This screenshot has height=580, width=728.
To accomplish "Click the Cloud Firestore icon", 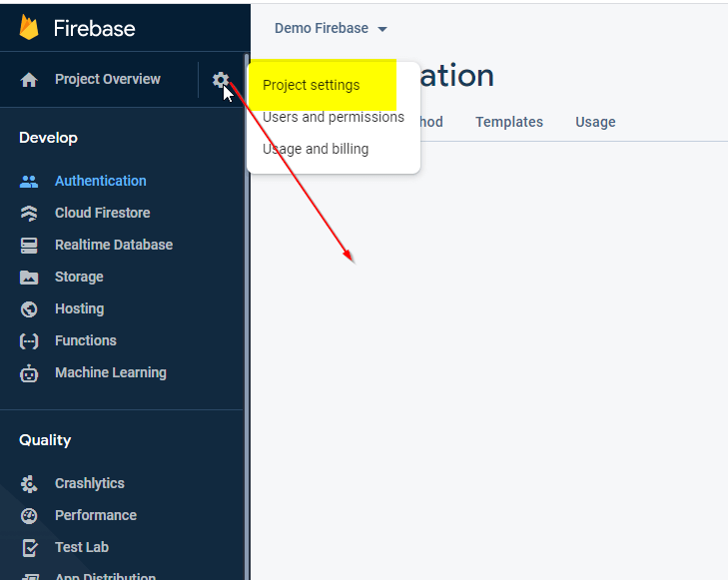I will 29,213.
